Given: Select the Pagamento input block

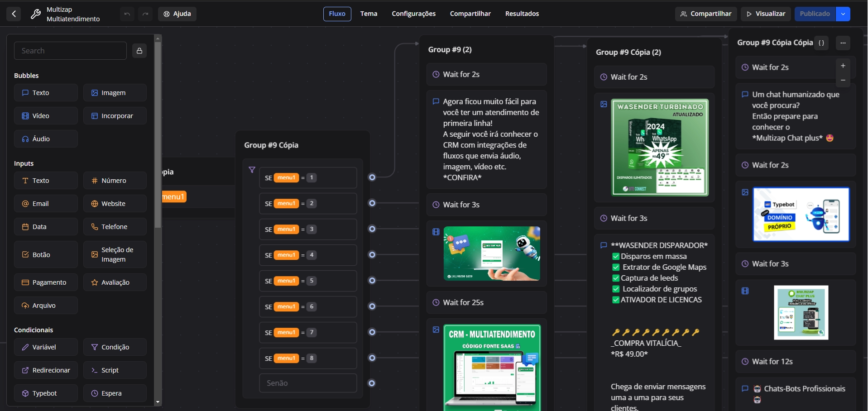Looking at the screenshot, I should tap(46, 282).
